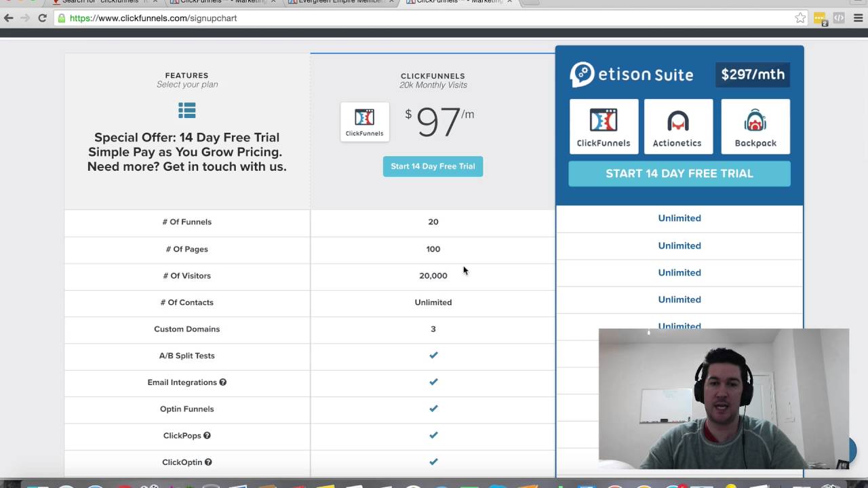The height and width of the screenshot is (488, 868).
Task: Click Etison Suite's Unlimited pages value
Action: 679,246
